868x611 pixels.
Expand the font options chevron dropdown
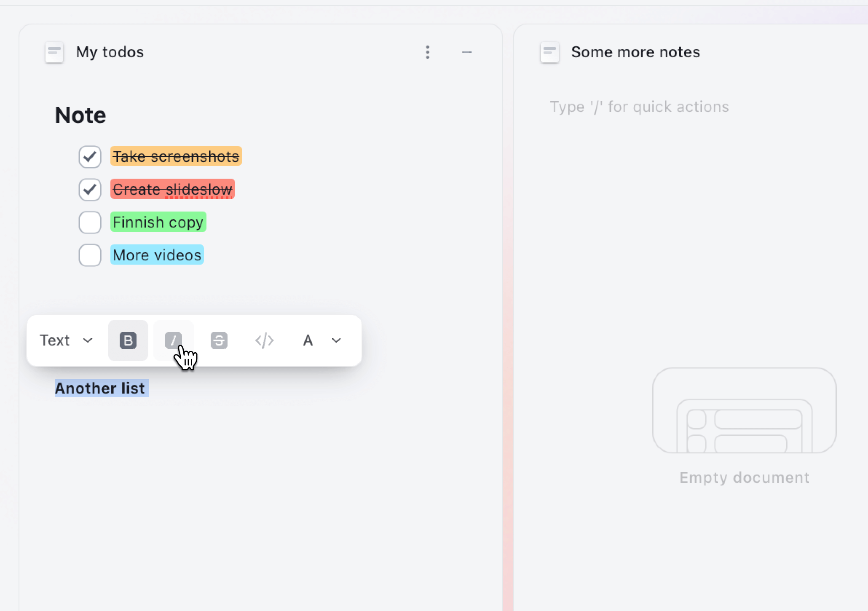(x=336, y=340)
